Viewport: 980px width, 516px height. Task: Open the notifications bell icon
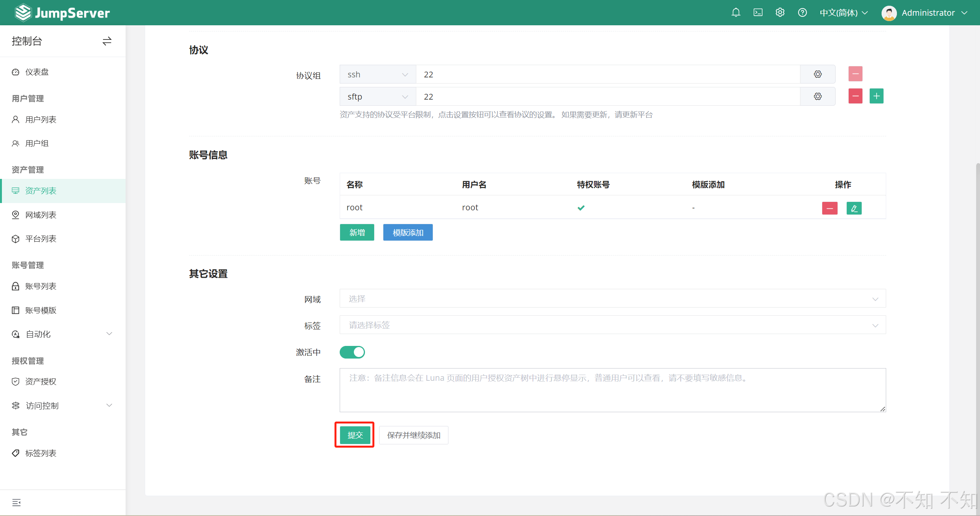tap(735, 13)
